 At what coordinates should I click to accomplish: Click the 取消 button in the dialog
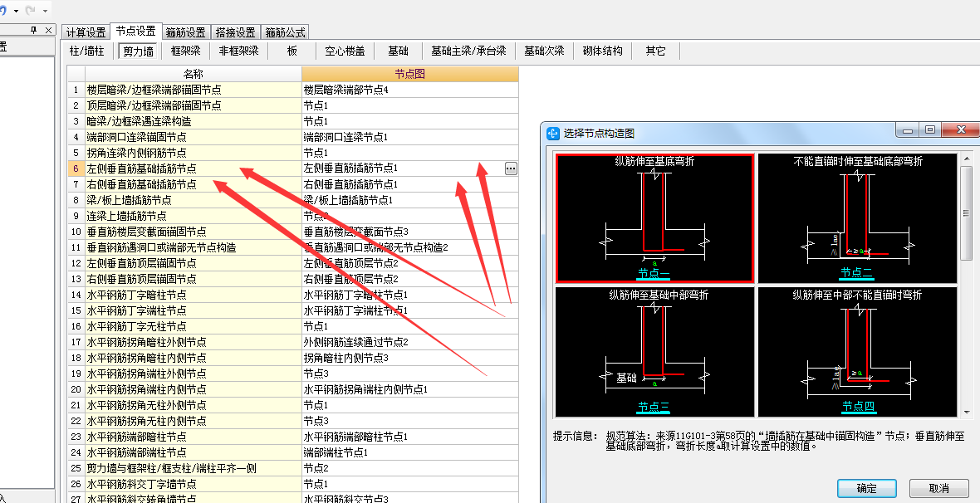(x=938, y=488)
